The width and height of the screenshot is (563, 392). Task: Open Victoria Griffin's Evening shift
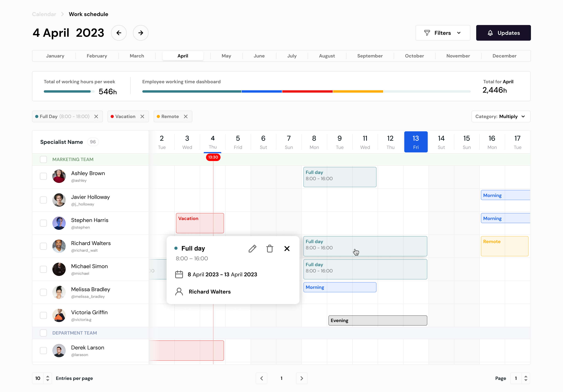pyautogui.click(x=378, y=320)
